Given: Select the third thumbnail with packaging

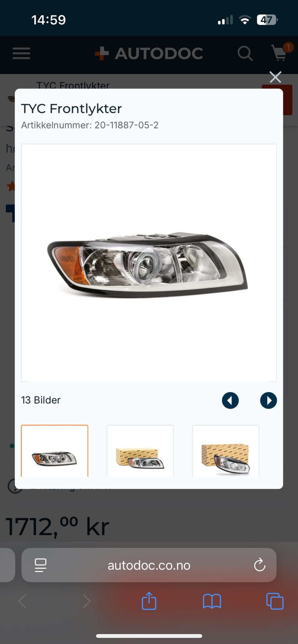Looking at the screenshot, I should [x=226, y=451].
